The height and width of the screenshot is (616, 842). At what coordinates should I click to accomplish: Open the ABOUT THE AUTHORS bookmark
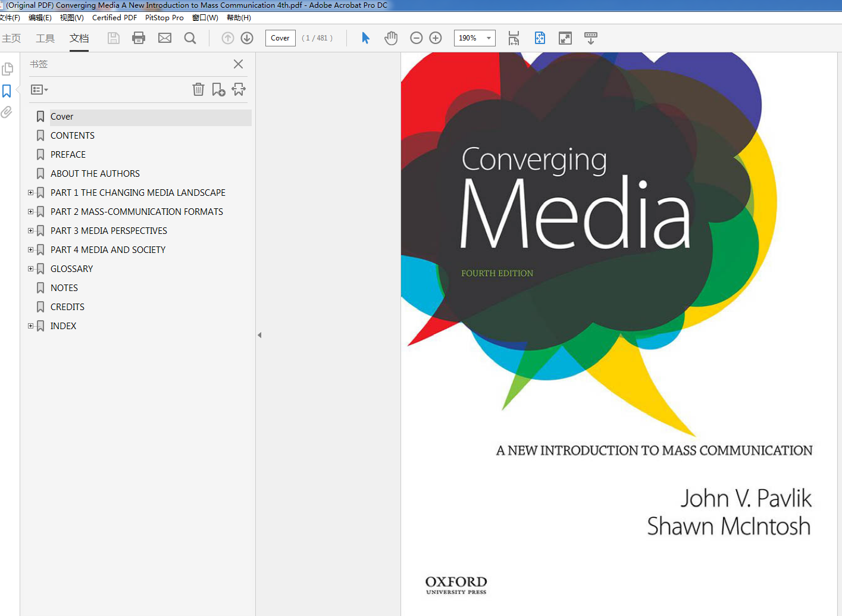tap(95, 174)
